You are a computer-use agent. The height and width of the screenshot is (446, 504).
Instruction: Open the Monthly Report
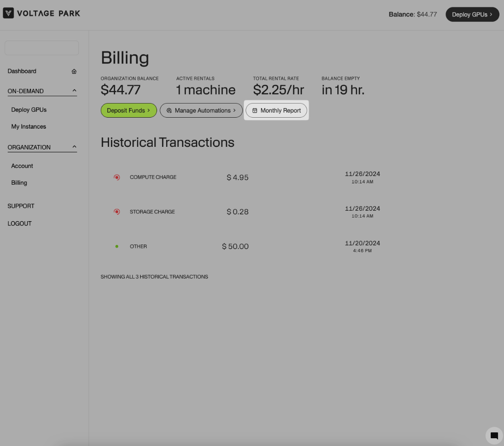click(x=277, y=110)
